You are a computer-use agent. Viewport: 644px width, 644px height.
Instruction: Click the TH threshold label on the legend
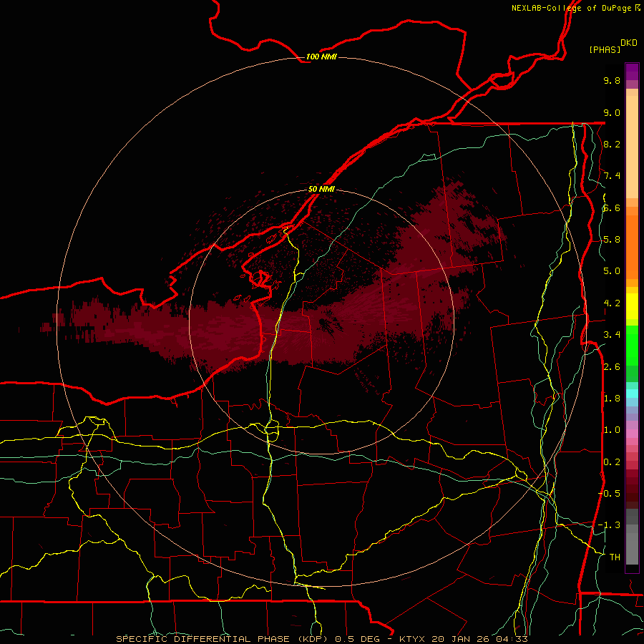click(x=615, y=557)
